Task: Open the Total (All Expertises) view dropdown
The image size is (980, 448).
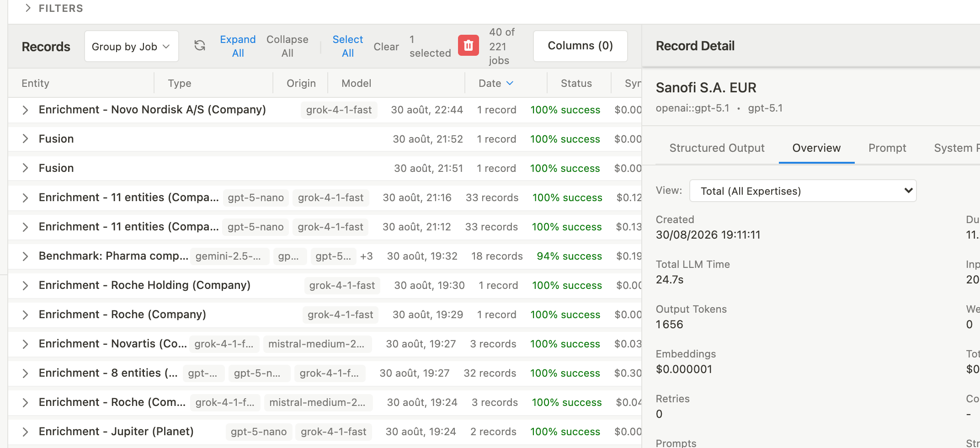Action: 803,191
